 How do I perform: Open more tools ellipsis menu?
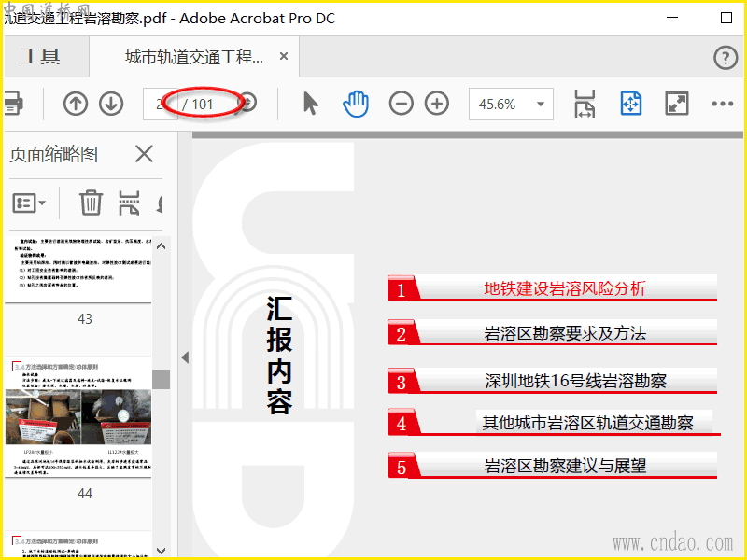click(722, 104)
